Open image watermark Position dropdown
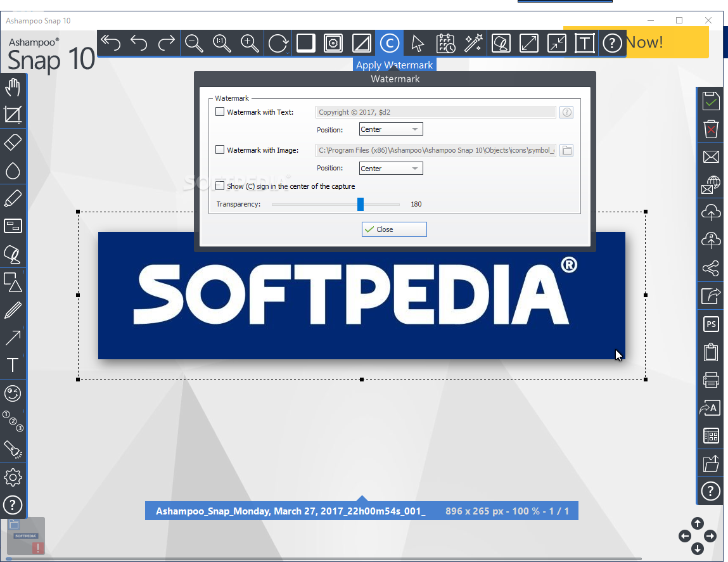Screen dimensions: 728x562 pyautogui.click(x=391, y=168)
